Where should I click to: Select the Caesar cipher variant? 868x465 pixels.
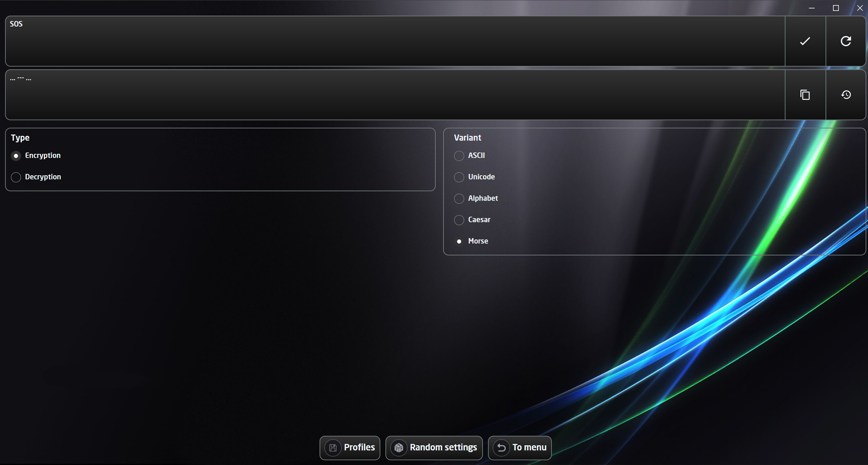(459, 220)
